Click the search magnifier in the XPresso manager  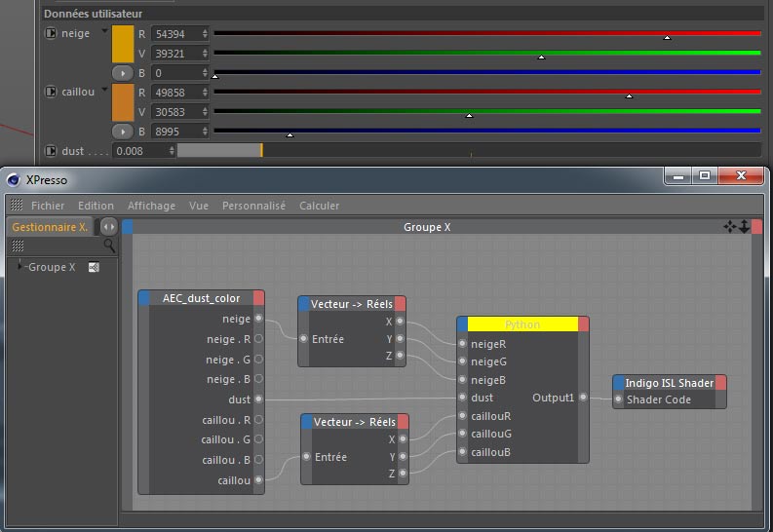(109, 247)
